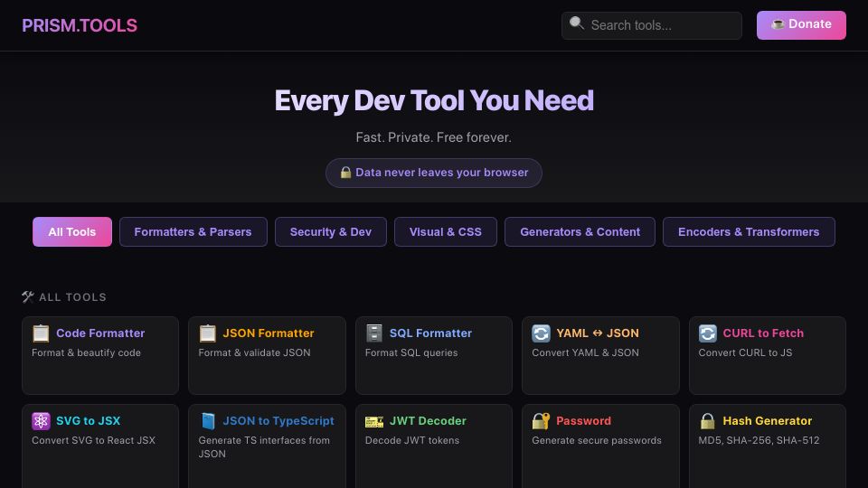Open Password generator title
This screenshot has height=488, width=868.
point(583,420)
